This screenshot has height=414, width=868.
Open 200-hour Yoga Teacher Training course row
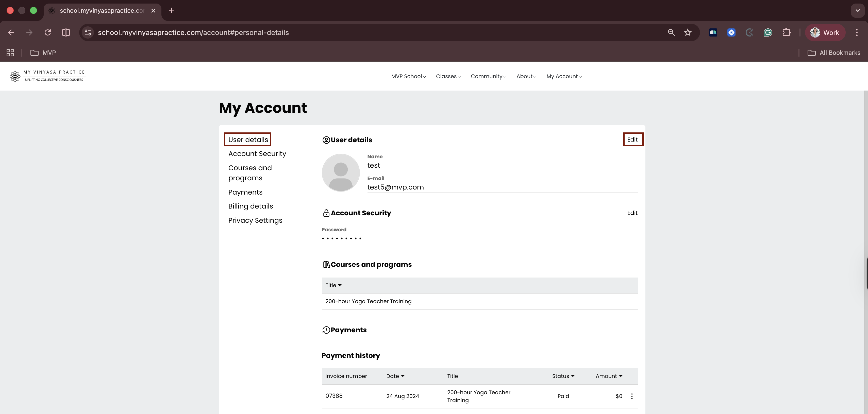pyautogui.click(x=479, y=301)
